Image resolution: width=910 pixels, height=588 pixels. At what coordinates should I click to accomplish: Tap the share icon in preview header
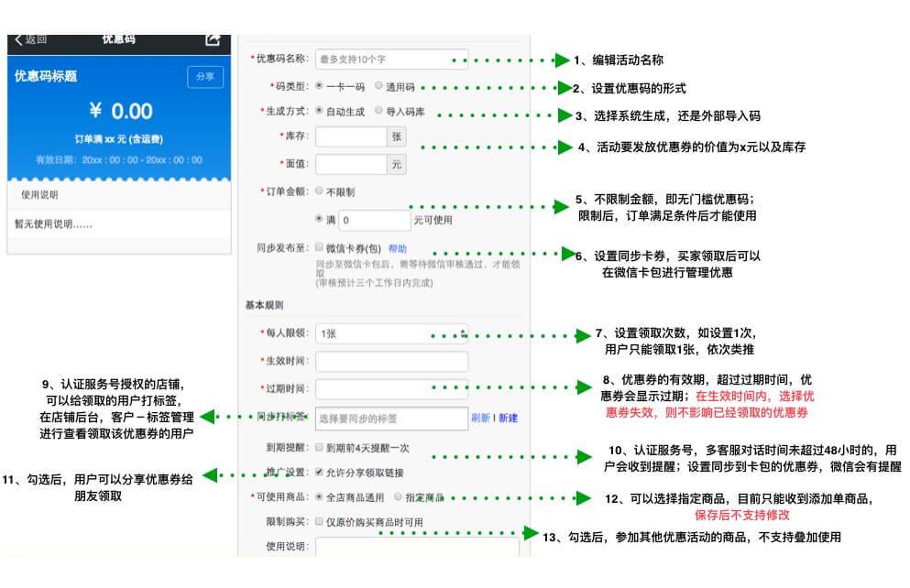(x=213, y=39)
